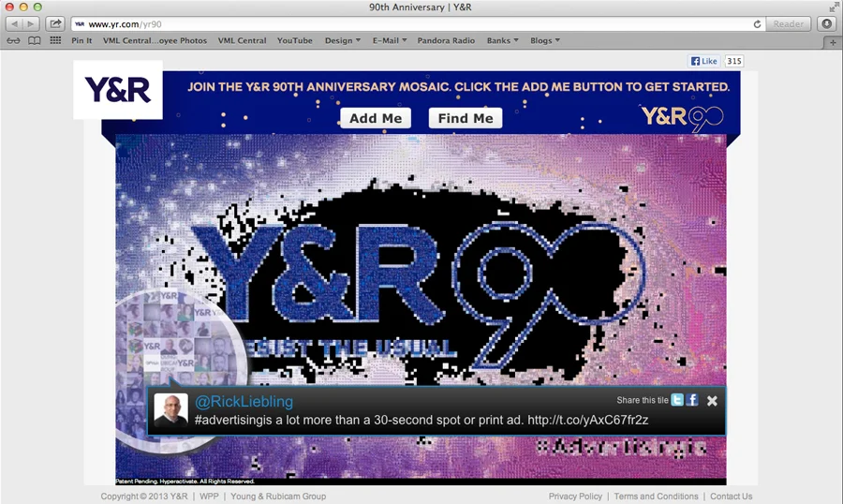Open the Pandora Radio bookmark
843x504 pixels.
point(446,40)
